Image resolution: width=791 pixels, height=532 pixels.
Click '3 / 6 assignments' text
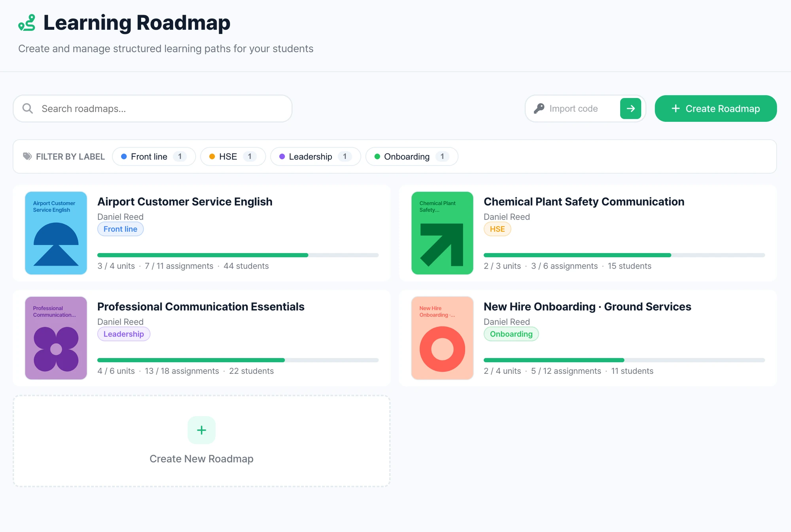(x=564, y=266)
